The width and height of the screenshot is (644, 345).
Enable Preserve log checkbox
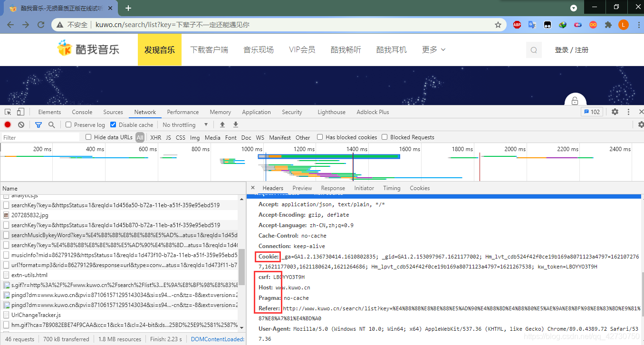tap(68, 125)
